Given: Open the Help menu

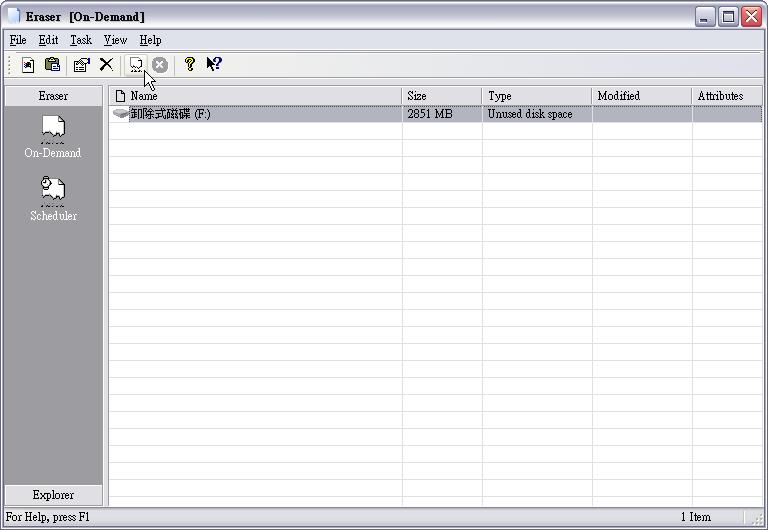Looking at the screenshot, I should 150,40.
